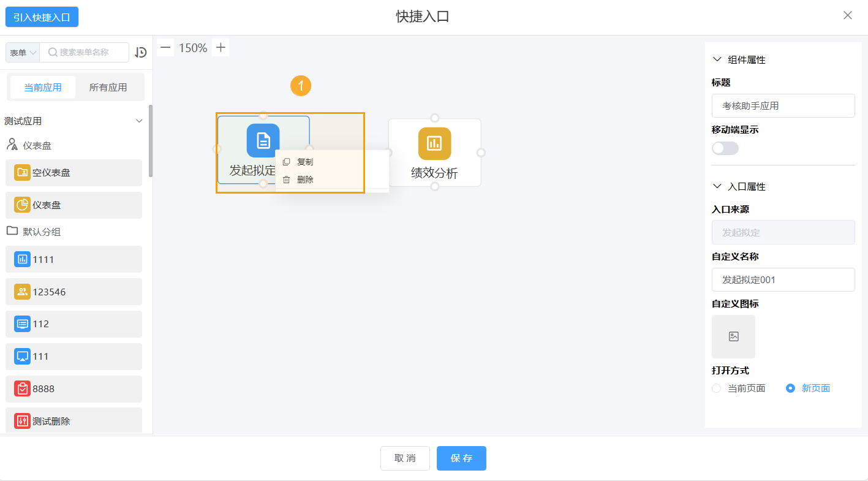Click the 保存 save button
This screenshot has height=481, width=868.
coord(461,458)
